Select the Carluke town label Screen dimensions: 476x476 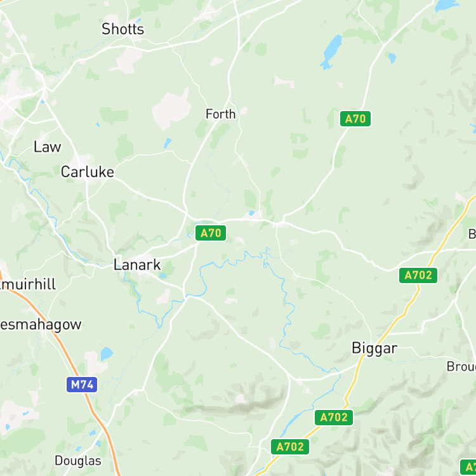pos(88,172)
